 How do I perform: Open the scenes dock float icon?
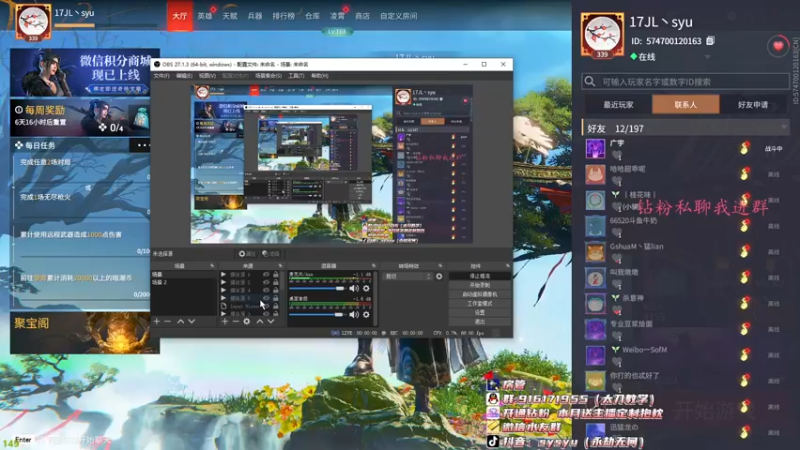(x=212, y=266)
